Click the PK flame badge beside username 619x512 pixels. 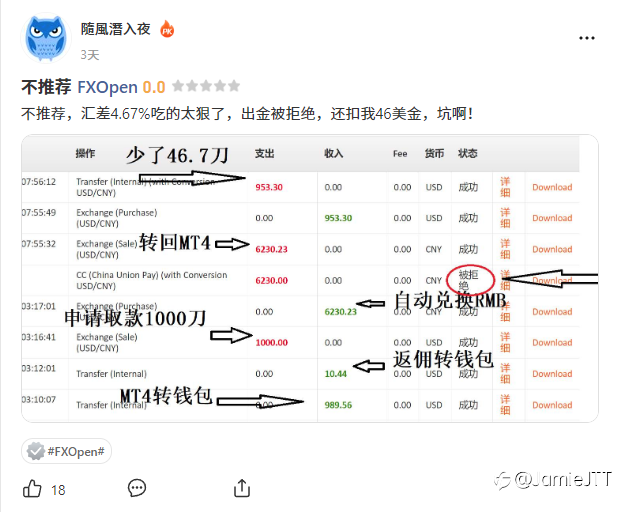pos(167,29)
